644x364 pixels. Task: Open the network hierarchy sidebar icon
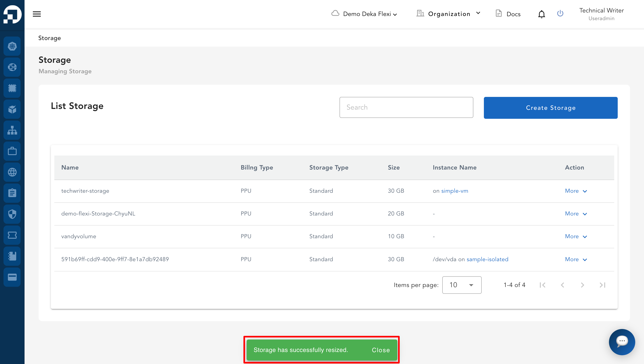point(12,130)
